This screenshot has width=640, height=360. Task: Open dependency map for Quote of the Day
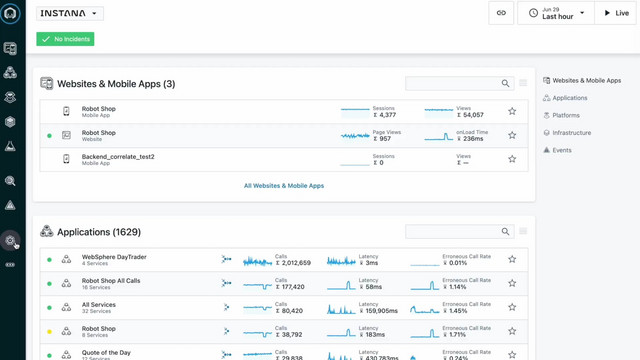tap(226, 355)
